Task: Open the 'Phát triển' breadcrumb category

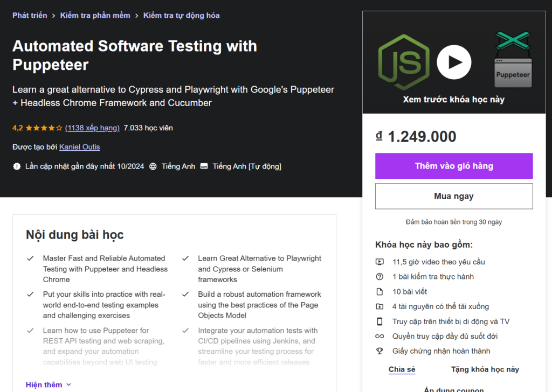Action: tap(30, 15)
